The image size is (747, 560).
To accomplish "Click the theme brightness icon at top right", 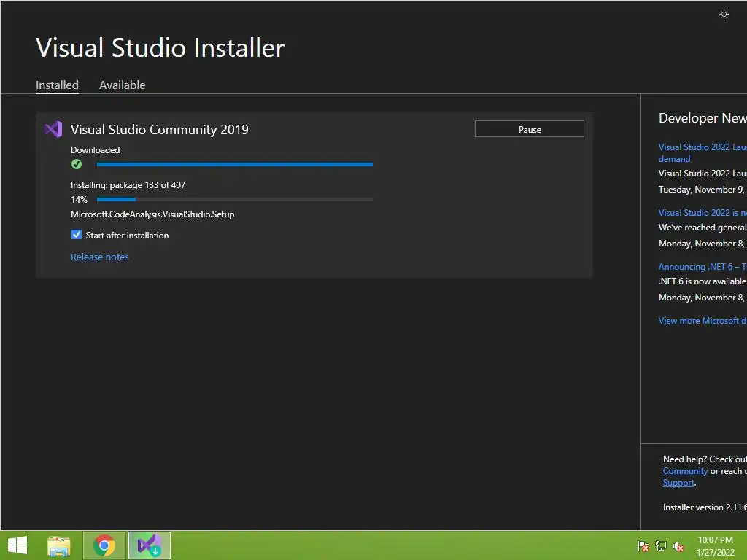I will point(724,15).
